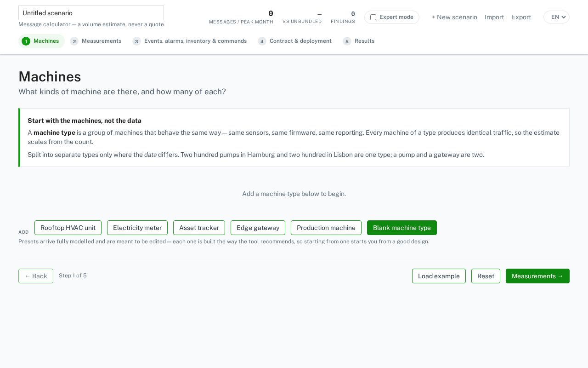The height and width of the screenshot is (368, 588).
Task: Create a Blank machine type
Action: click(x=402, y=228)
